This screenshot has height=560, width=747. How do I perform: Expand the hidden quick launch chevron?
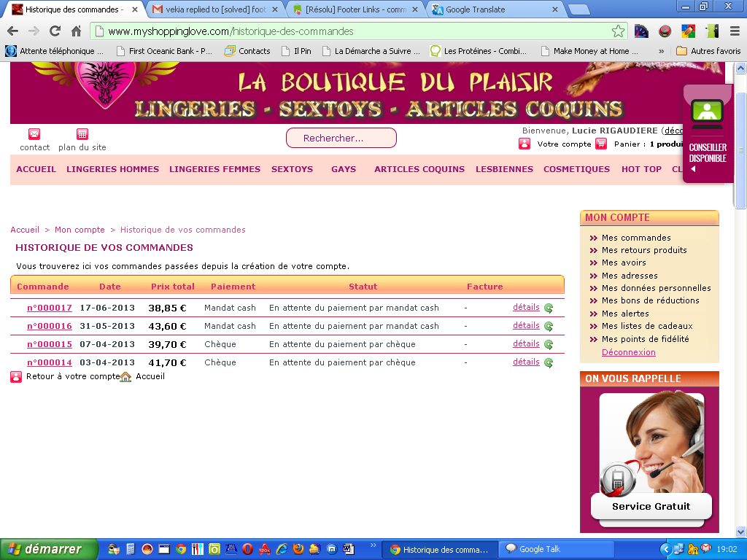click(x=373, y=545)
